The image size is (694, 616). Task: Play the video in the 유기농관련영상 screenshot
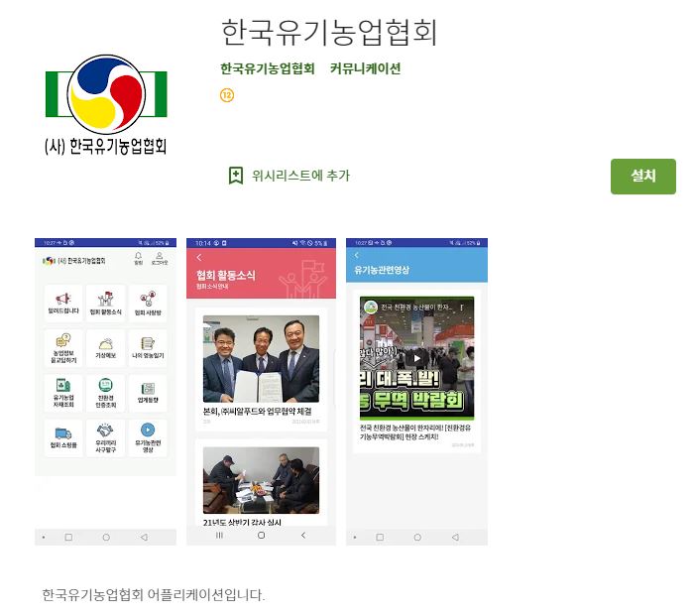click(x=416, y=358)
